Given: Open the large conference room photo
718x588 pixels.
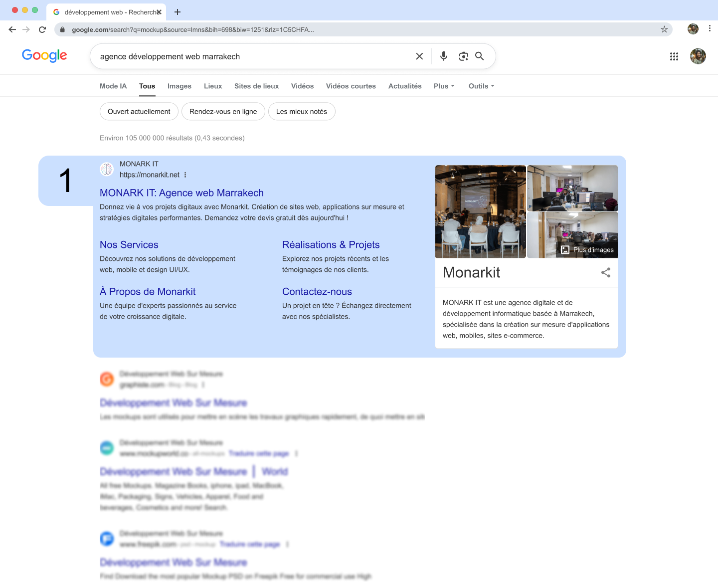Looking at the screenshot, I should 481,211.
